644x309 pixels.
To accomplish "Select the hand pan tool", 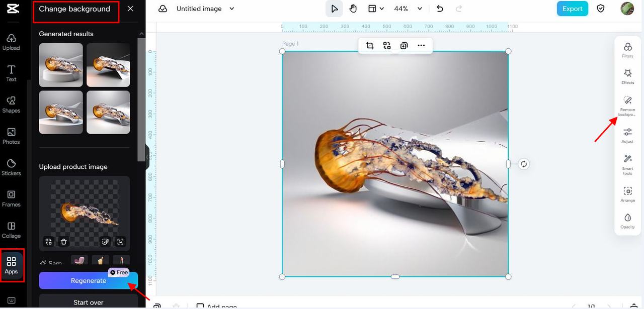I will (353, 9).
